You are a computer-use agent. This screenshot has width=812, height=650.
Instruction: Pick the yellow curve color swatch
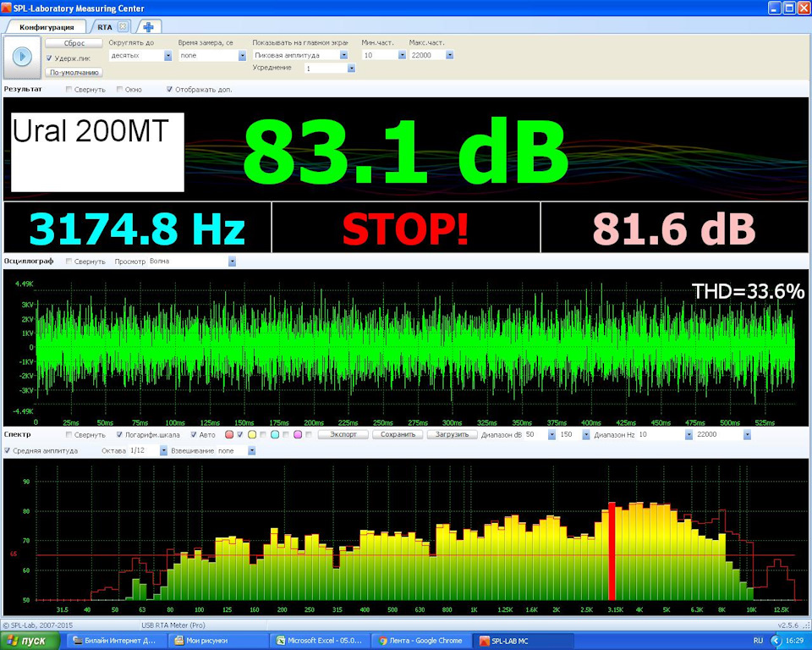coord(252,434)
